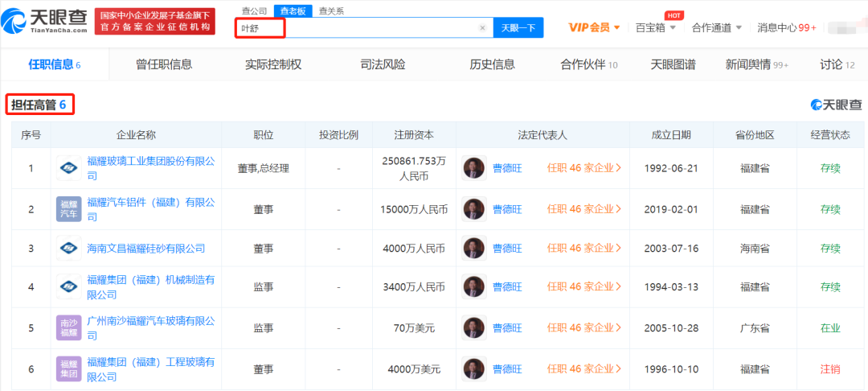Open 福耀集团（福建）机械制造有限公司 link
This screenshot has width=868, height=391.
tap(151, 287)
